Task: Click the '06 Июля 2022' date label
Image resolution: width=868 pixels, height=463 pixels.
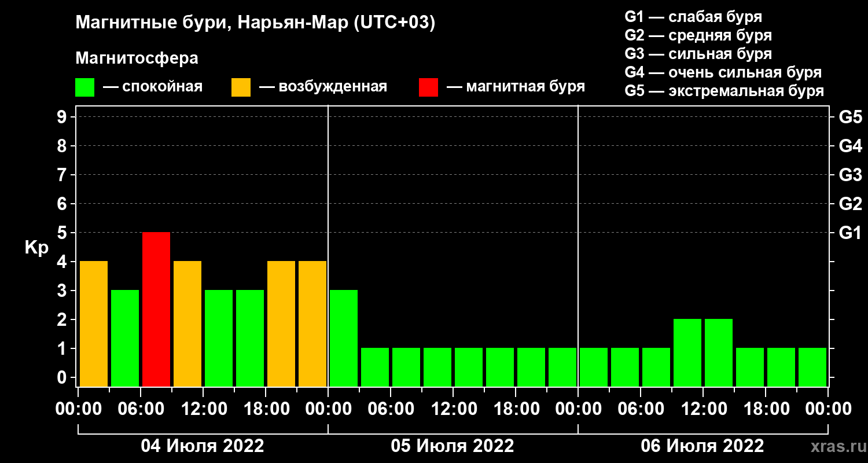Action: (703, 446)
